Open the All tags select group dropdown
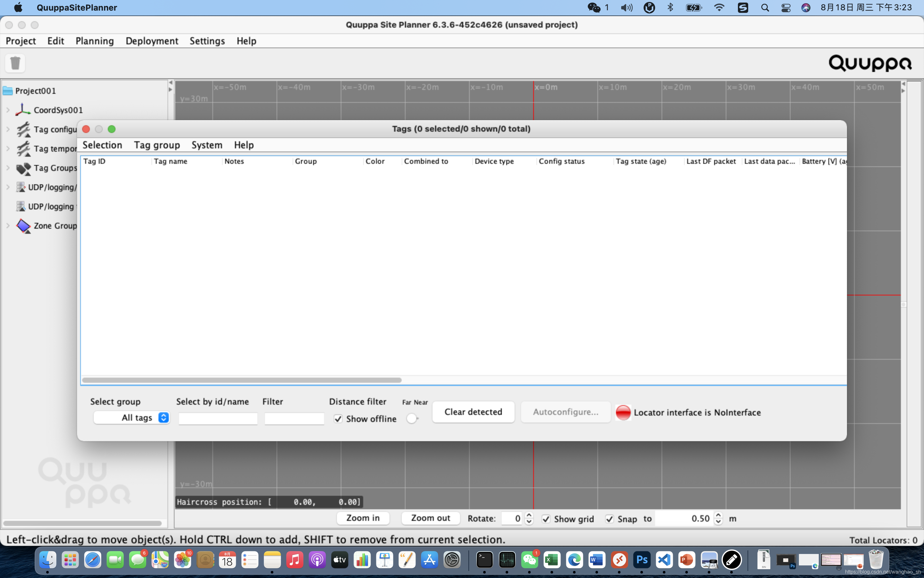924x578 pixels. pyautogui.click(x=132, y=418)
